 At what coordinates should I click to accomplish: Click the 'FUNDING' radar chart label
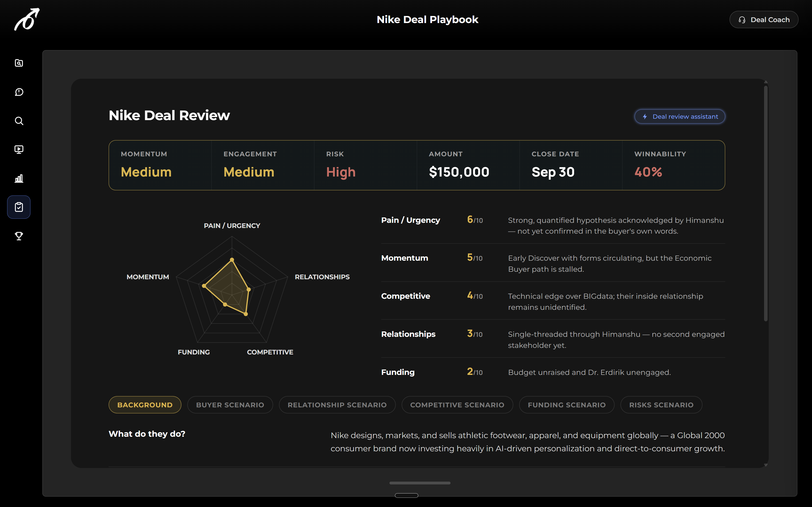[194, 352]
